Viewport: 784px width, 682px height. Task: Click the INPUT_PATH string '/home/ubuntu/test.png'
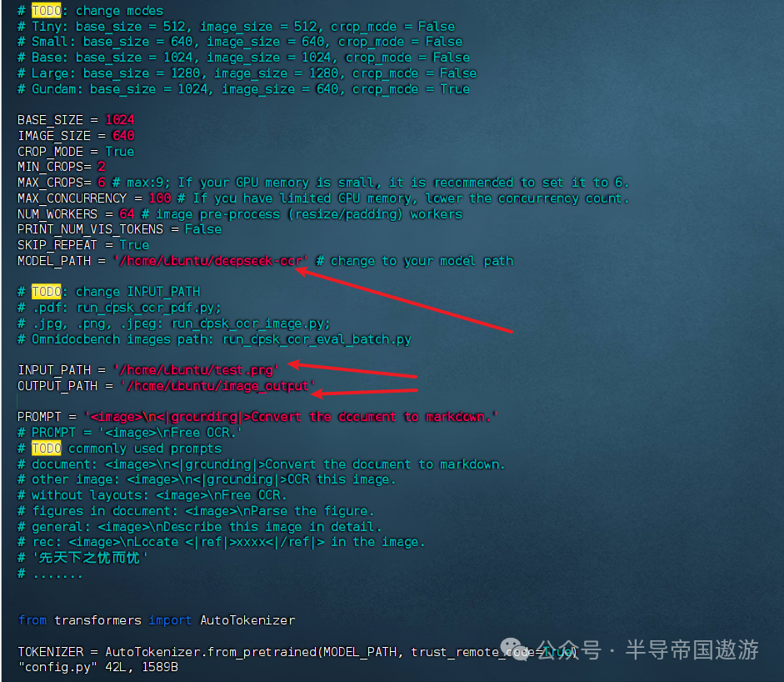click(196, 370)
